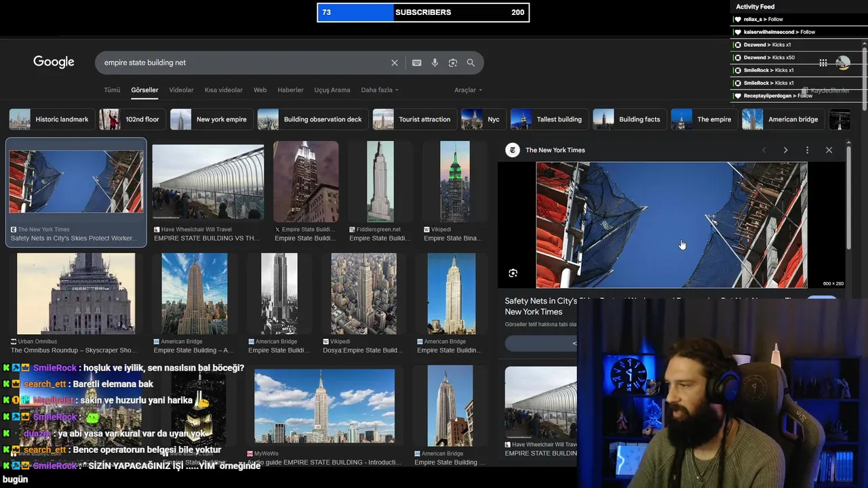Search by image with the lens icon

pyautogui.click(x=453, y=62)
